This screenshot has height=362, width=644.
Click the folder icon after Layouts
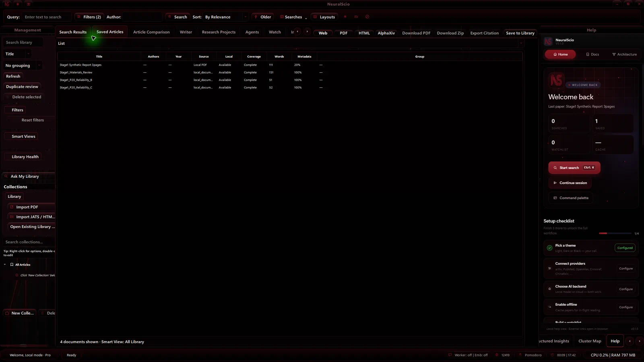click(356, 17)
